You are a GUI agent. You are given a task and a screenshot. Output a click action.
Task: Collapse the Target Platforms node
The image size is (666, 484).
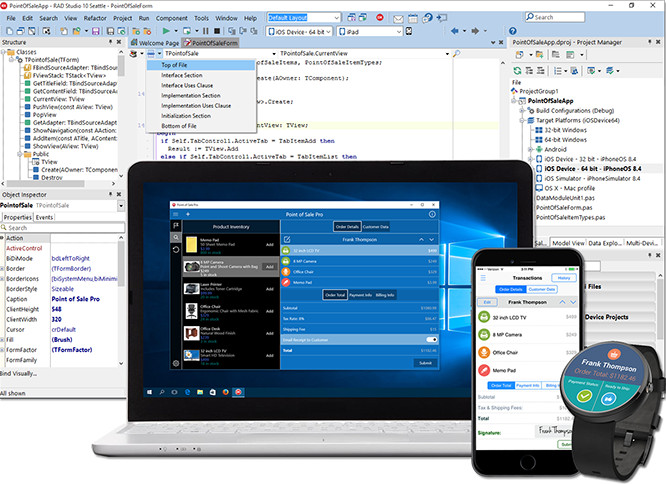tap(522, 120)
